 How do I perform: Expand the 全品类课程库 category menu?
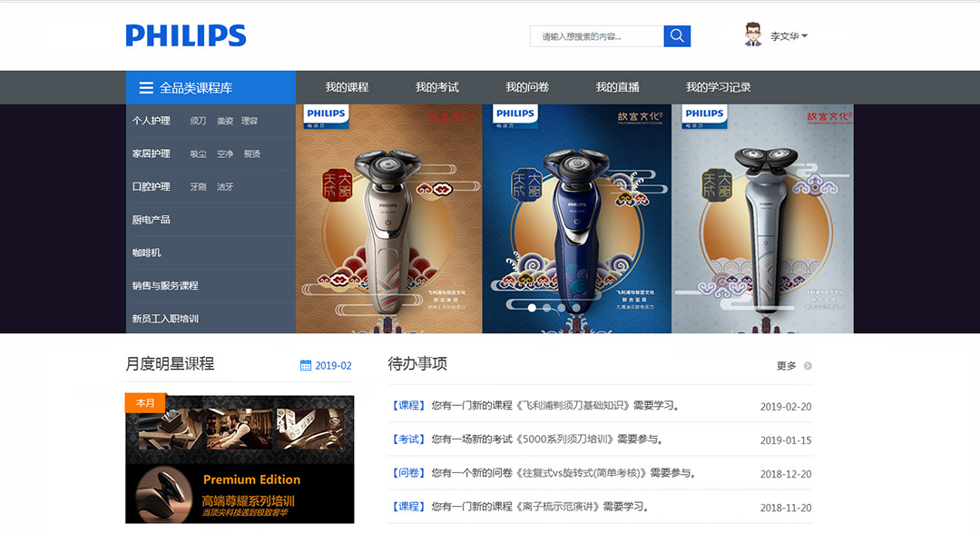(211, 87)
